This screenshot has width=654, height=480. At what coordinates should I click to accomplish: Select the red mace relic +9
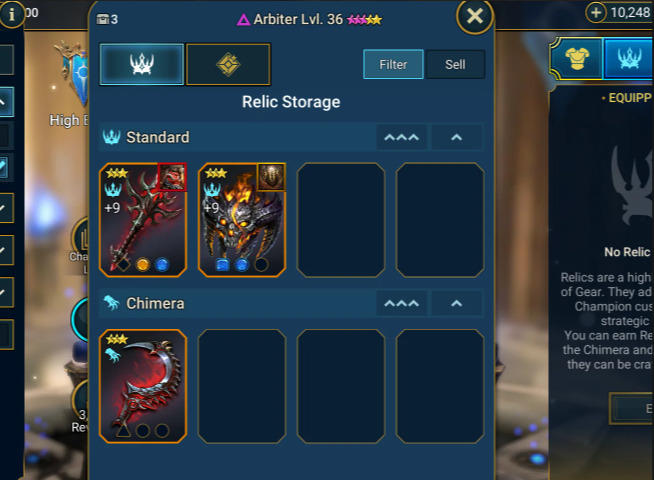pyautogui.click(x=143, y=220)
